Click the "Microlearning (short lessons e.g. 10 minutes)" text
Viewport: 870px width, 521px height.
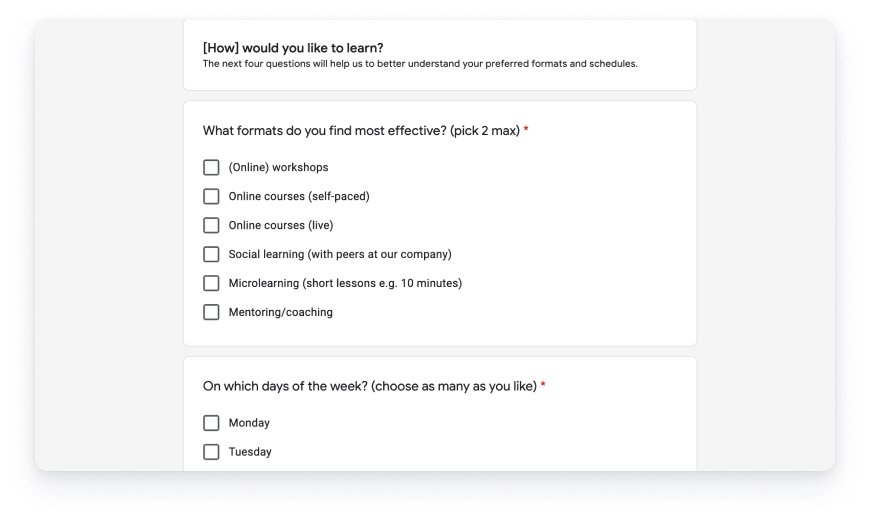point(345,283)
